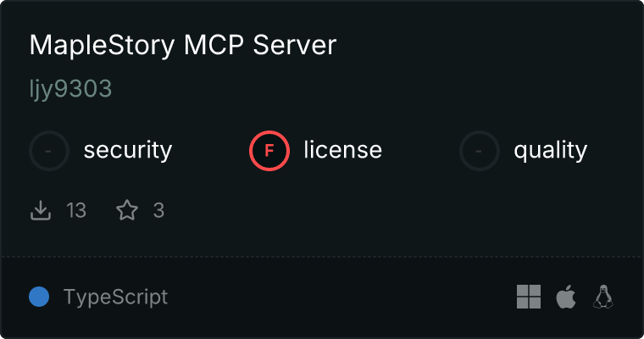Click empty card area right of title
This screenshot has height=339, width=644.
click(x=485, y=45)
